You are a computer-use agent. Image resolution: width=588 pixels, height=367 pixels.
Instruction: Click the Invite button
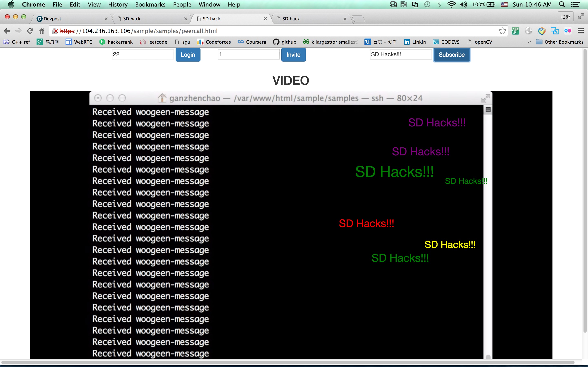pos(293,55)
